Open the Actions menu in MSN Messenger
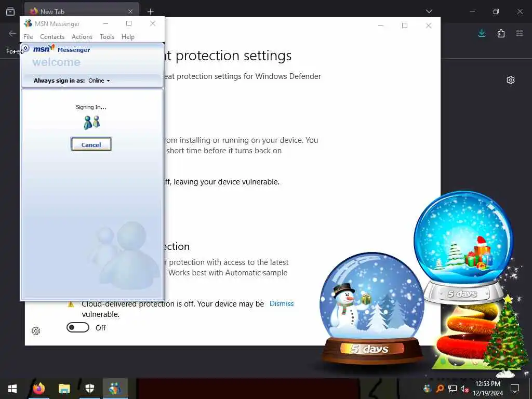 [82, 37]
